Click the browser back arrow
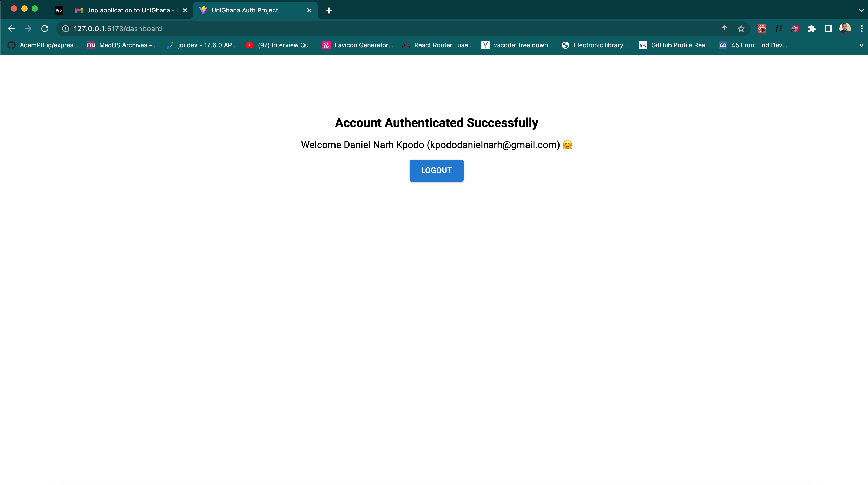868x485 pixels. coord(11,29)
